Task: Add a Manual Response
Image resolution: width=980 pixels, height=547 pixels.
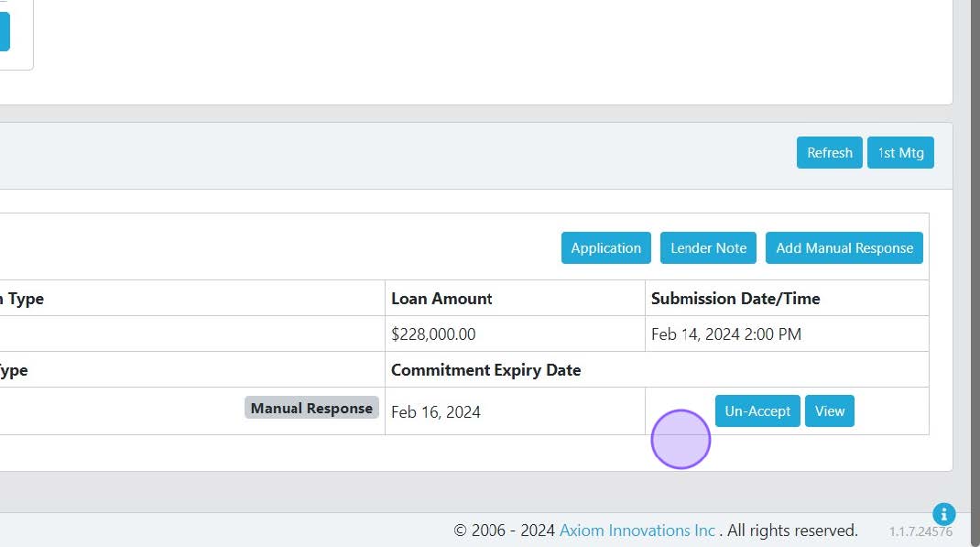Action: point(844,248)
